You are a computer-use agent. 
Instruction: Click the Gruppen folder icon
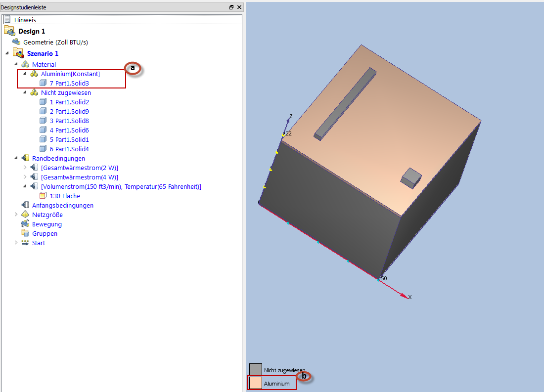tap(25, 233)
